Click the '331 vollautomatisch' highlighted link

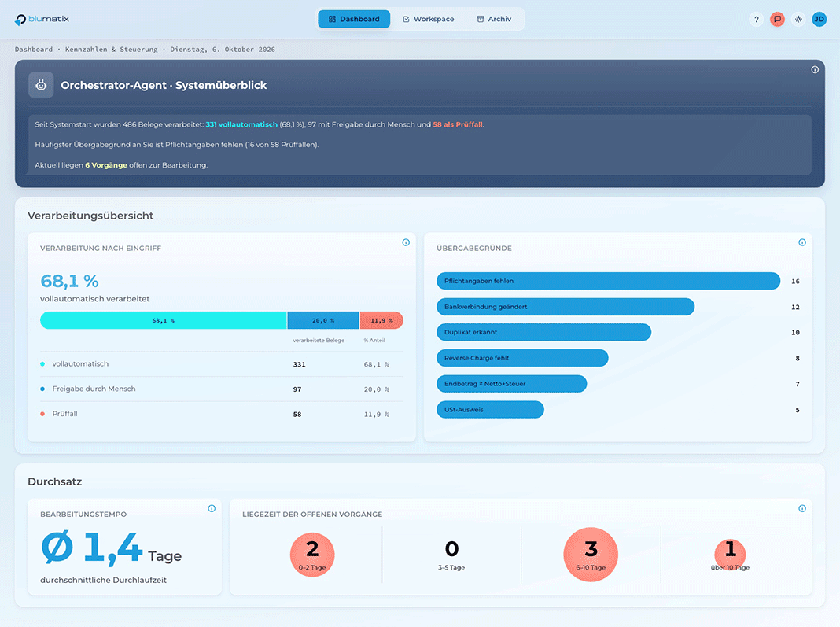[x=241, y=124]
